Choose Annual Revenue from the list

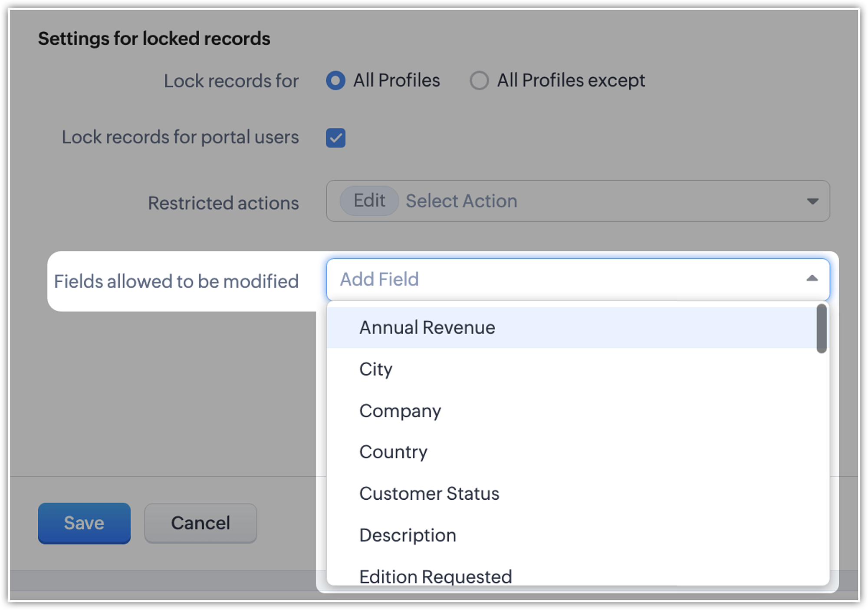pos(427,328)
